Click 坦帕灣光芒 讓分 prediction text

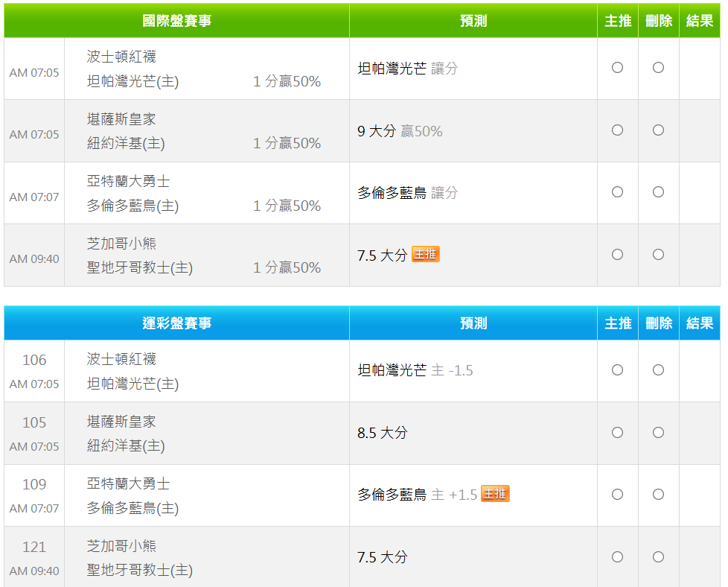point(408,69)
